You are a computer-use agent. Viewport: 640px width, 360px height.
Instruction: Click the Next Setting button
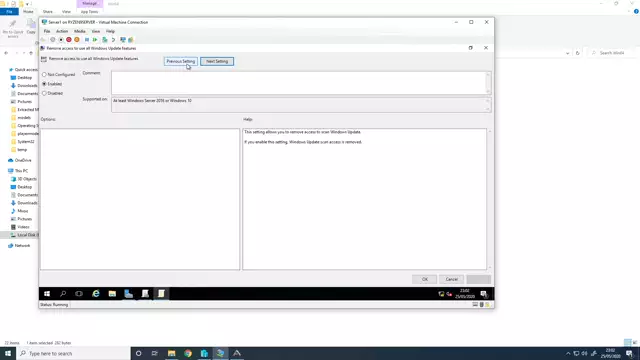217,61
